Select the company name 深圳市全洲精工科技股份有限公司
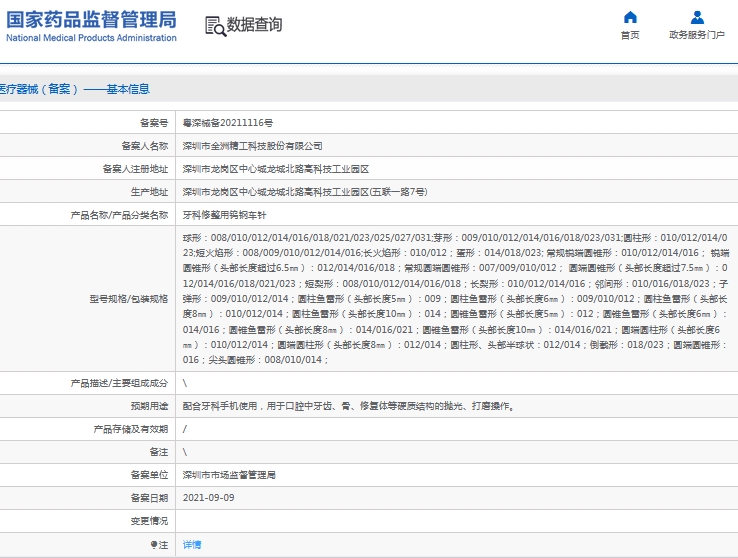 coord(252,146)
